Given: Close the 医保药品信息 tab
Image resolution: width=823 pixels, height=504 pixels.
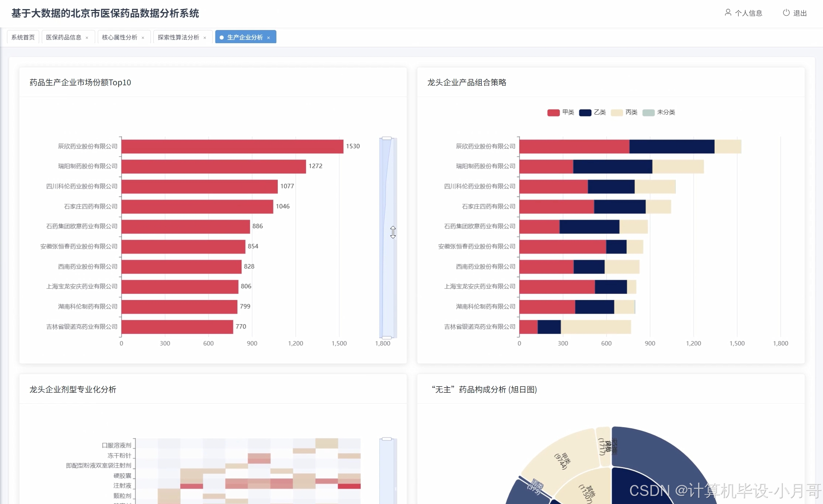Looking at the screenshot, I should click(x=87, y=38).
